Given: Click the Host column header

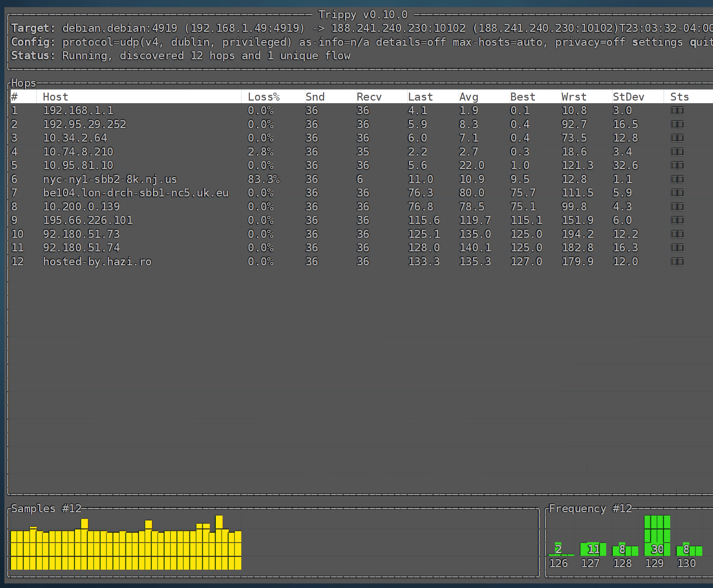Looking at the screenshot, I should [55, 97].
